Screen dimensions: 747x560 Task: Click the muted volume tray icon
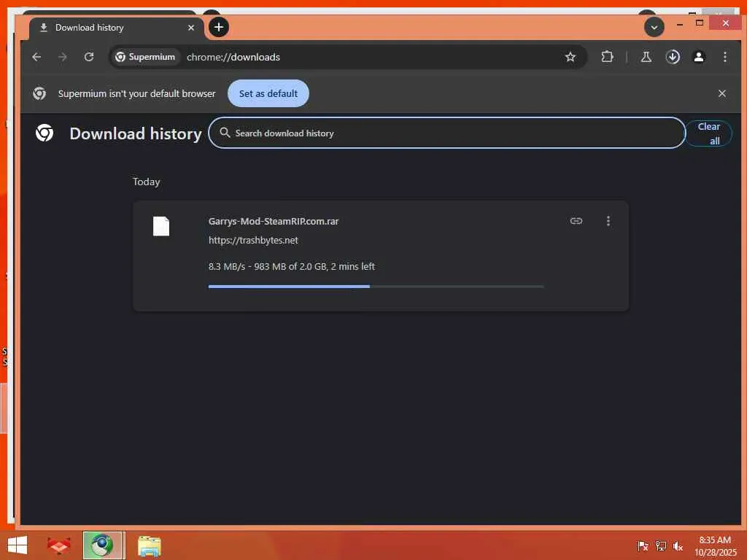coord(678,545)
